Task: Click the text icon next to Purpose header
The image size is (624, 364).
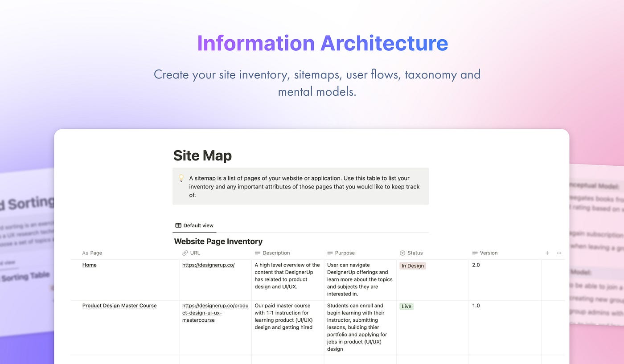Action: point(330,253)
